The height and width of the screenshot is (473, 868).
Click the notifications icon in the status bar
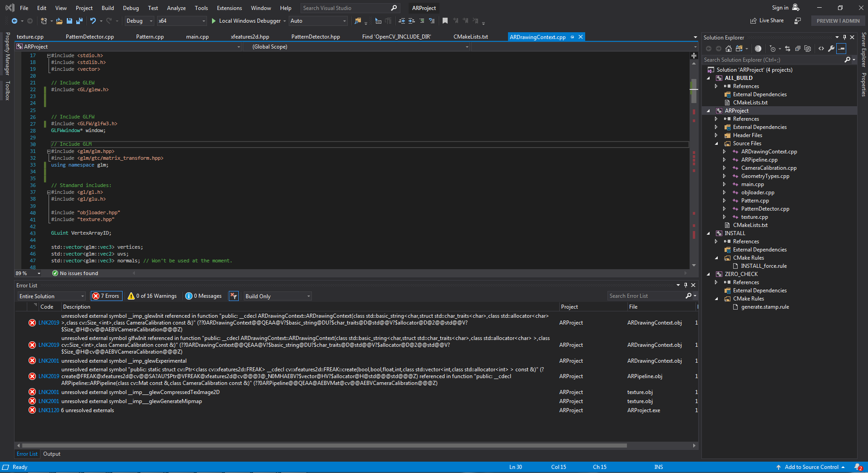point(858,467)
